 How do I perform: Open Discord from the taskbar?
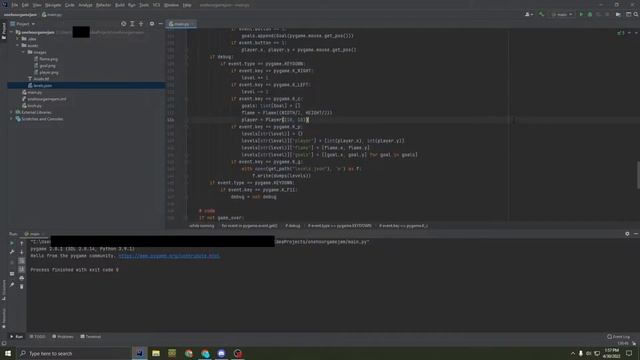221,353
